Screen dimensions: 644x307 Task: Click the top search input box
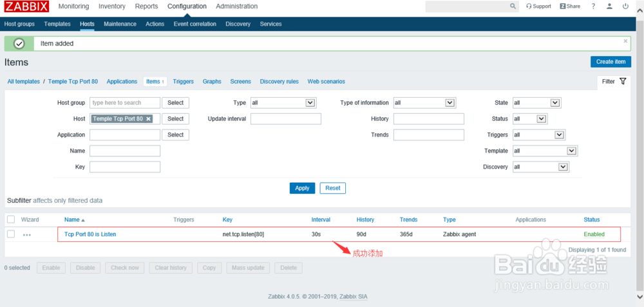(468, 6)
